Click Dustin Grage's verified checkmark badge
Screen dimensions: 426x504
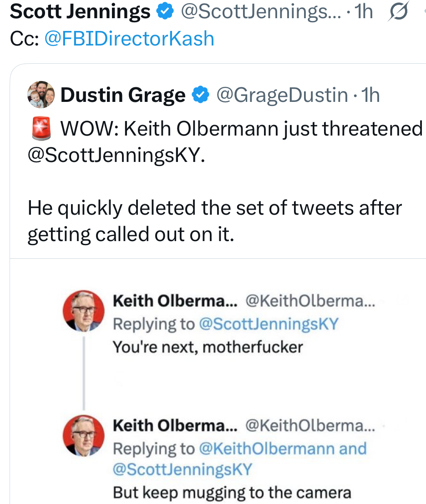(200, 95)
